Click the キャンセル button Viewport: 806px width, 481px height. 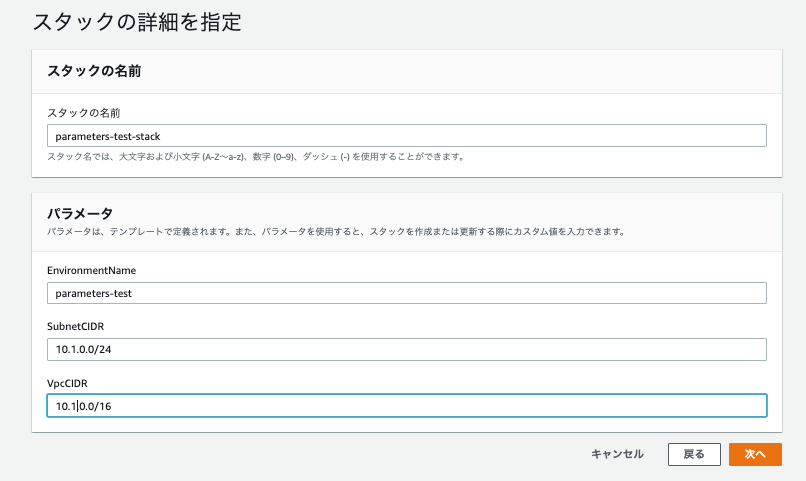pos(617,454)
